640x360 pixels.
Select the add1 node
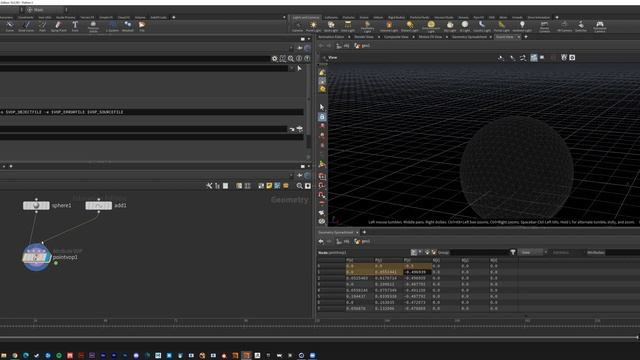tap(98, 206)
